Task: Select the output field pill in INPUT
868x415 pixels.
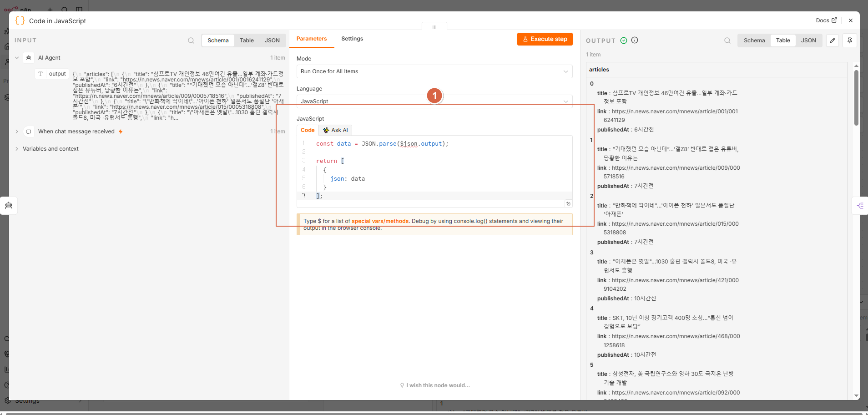Action: click(x=52, y=74)
